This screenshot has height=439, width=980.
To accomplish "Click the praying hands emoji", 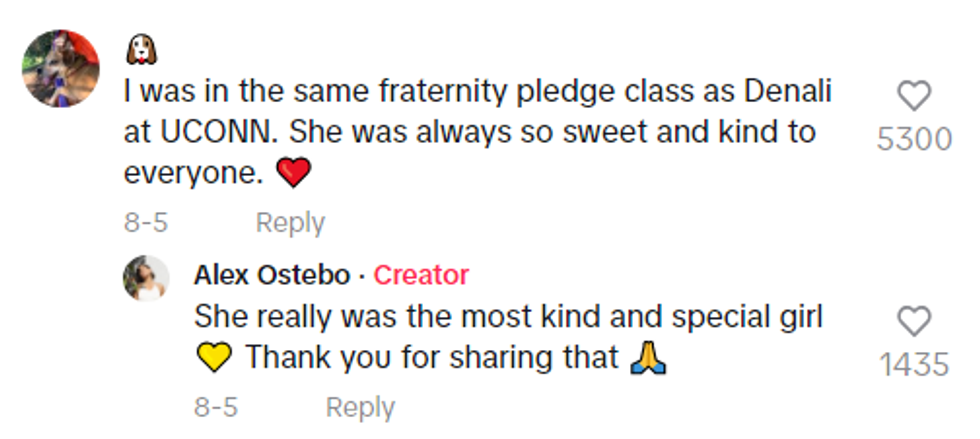I will coord(649,356).
